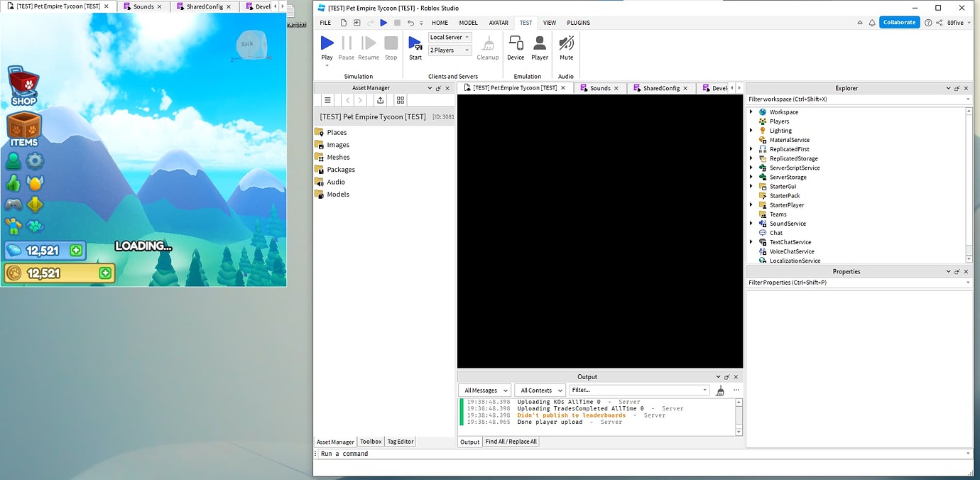Image resolution: width=980 pixels, height=480 pixels.
Task: Click the Collaborate button
Action: coord(899,22)
